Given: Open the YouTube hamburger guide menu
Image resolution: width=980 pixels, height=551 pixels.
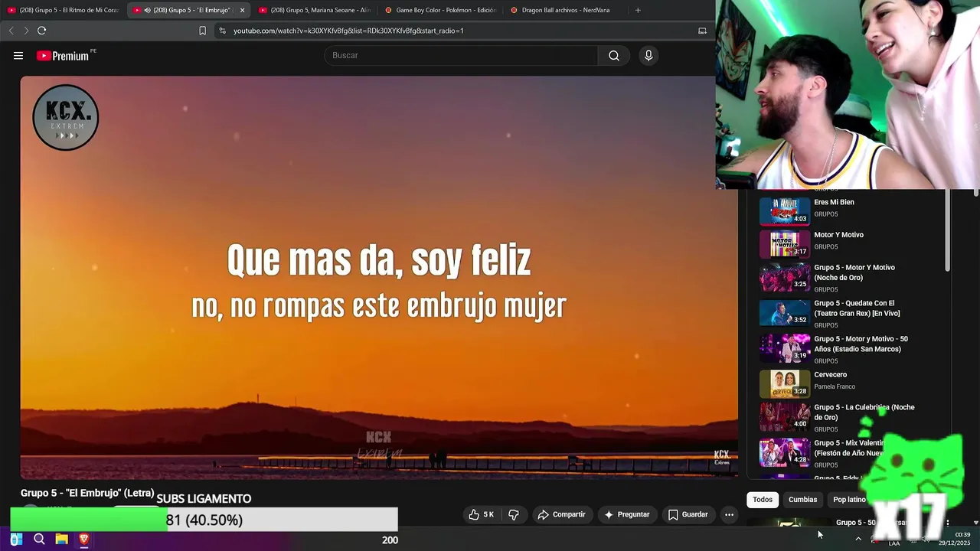Looking at the screenshot, I should (x=18, y=56).
